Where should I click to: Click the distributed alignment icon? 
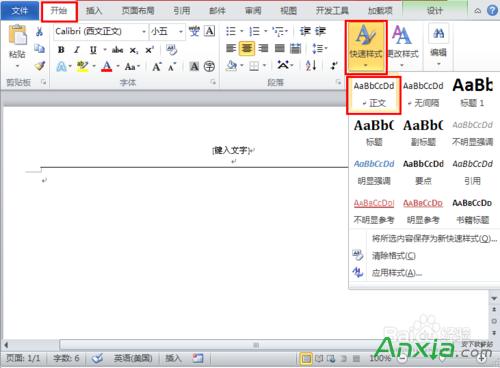click(296, 49)
